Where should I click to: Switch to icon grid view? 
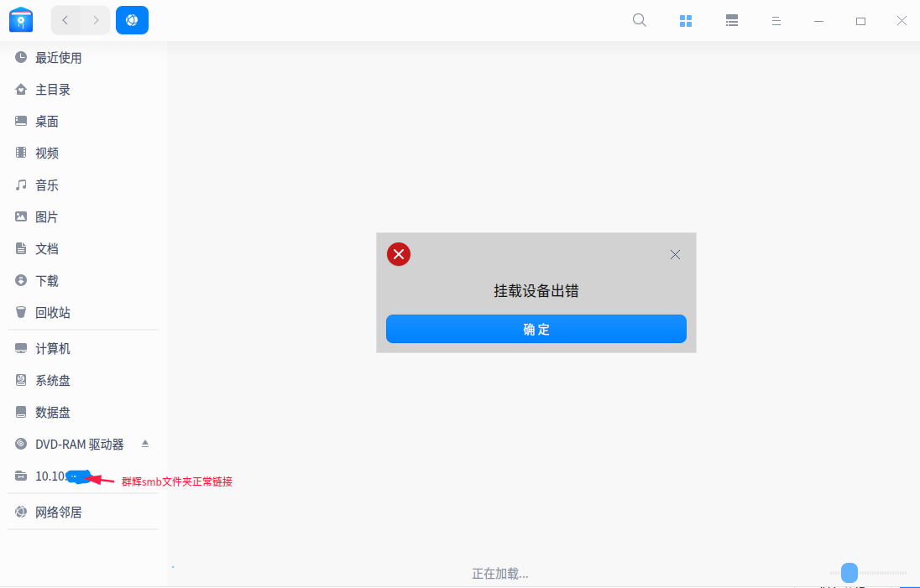tap(685, 21)
